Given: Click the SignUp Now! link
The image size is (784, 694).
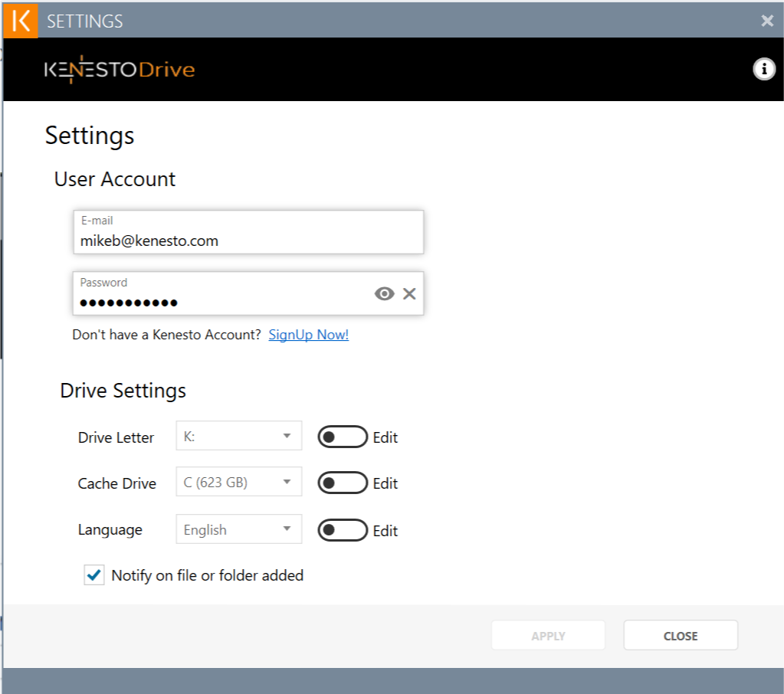Looking at the screenshot, I should tap(309, 335).
